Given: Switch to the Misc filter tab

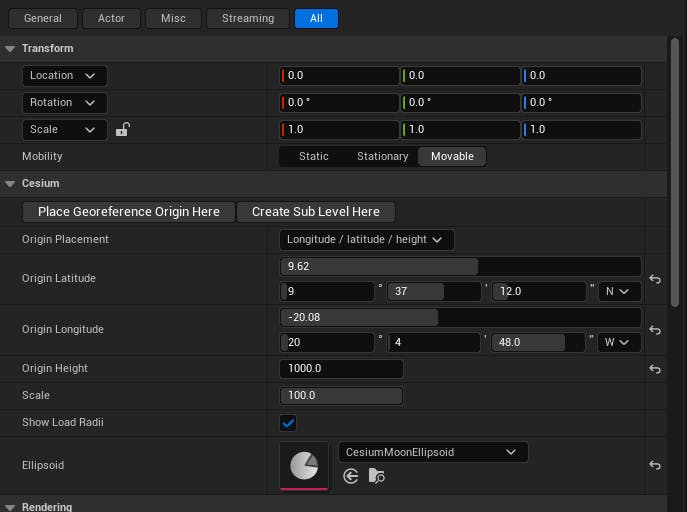Looking at the screenshot, I should pos(174,18).
